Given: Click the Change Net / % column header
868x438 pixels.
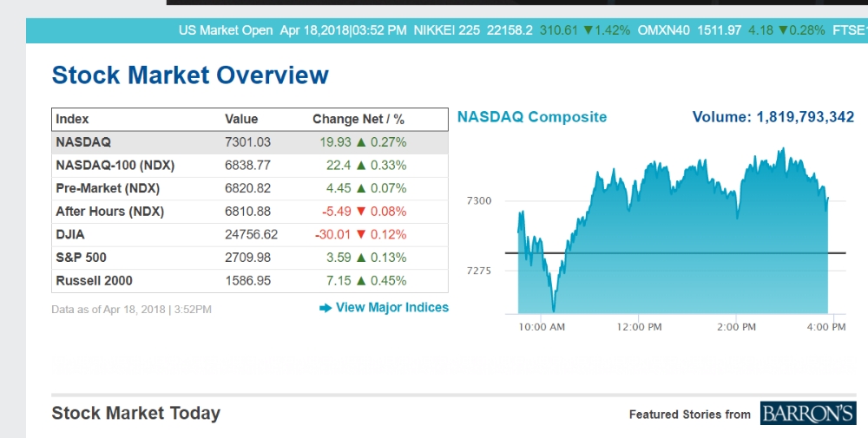Looking at the screenshot, I should (358, 119).
